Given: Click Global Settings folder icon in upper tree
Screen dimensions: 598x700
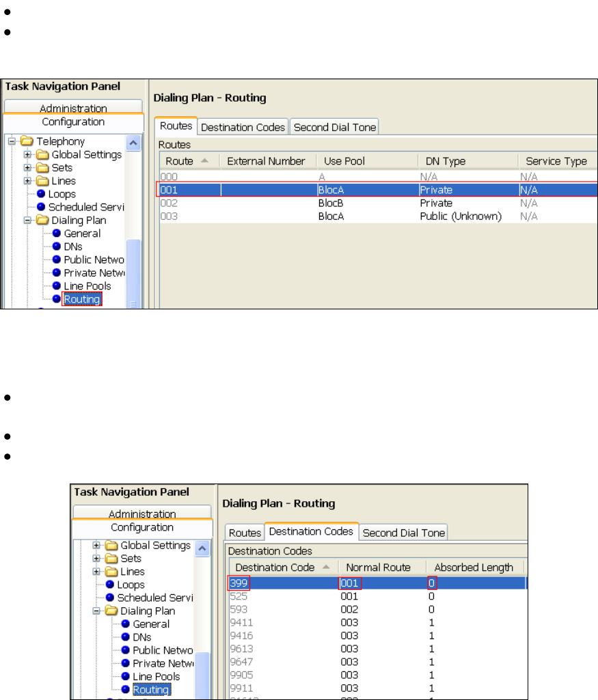Looking at the screenshot, I should [42, 154].
